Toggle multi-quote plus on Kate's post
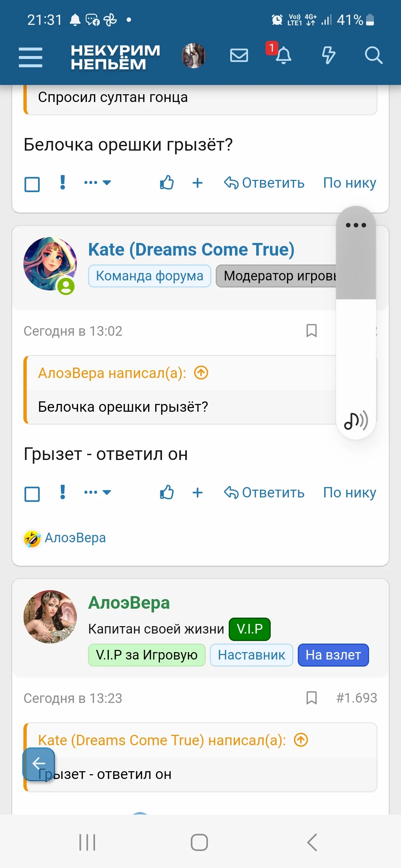Screen dimensions: 401x868 (198, 493)
